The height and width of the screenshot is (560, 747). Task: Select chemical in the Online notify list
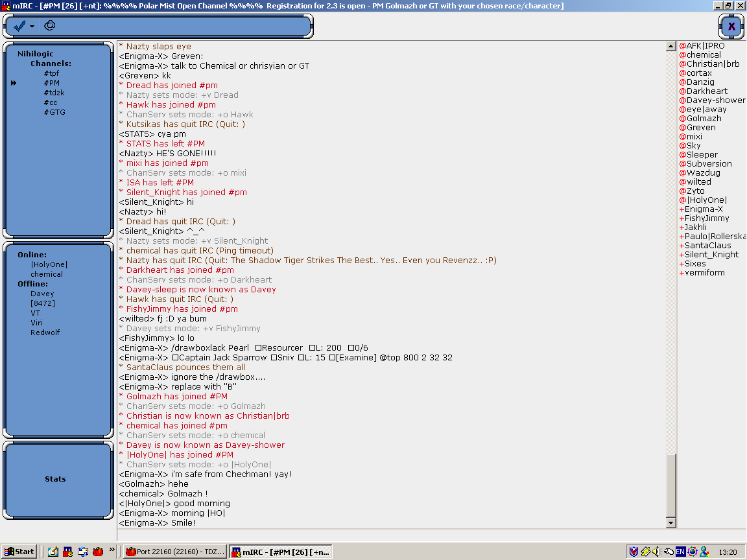pos(47,274)
